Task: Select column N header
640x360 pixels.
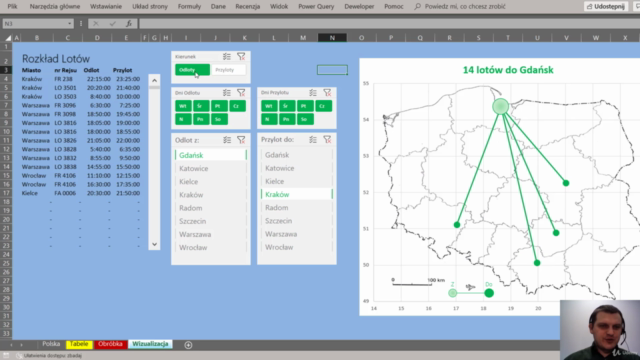Action: click(x=332, y=38)
